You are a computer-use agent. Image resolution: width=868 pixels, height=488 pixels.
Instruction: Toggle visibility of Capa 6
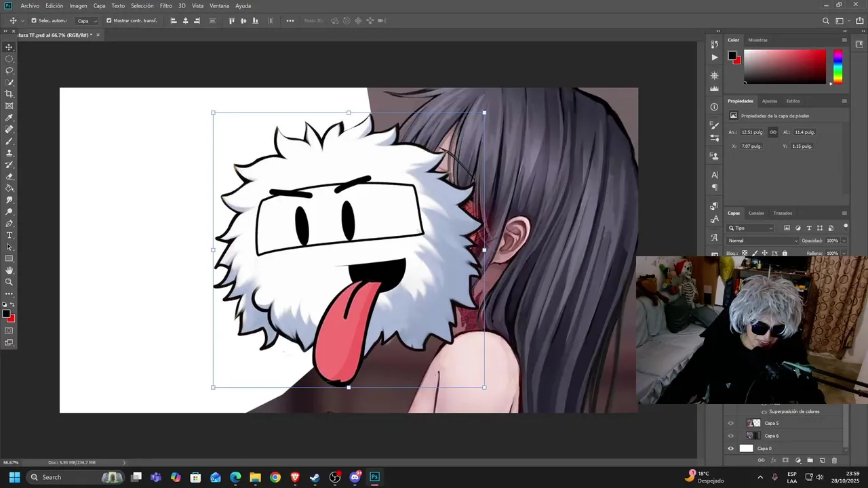pos(730,436)
